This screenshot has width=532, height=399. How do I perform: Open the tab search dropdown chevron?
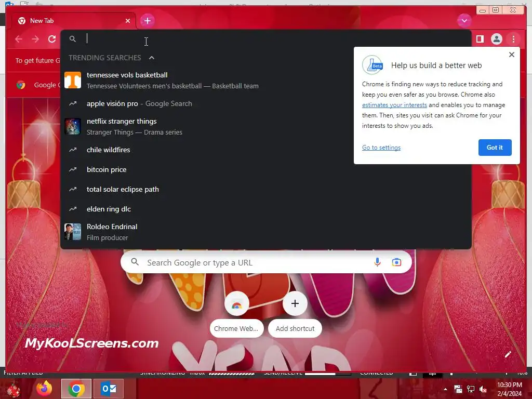[464, 21]
